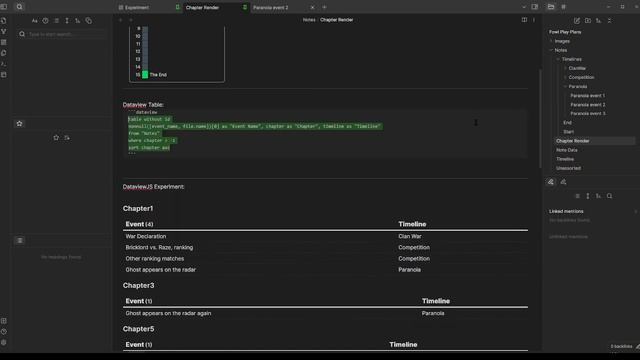The image size is (640, 360).
Task: Click Notes breadcrumb in note header
Action: click(309, 20)
